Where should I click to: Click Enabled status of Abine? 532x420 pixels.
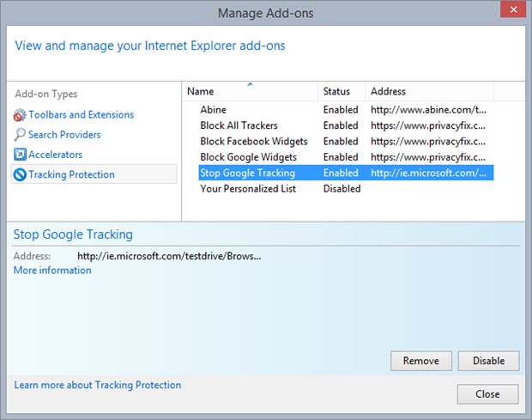click(341, 110)
